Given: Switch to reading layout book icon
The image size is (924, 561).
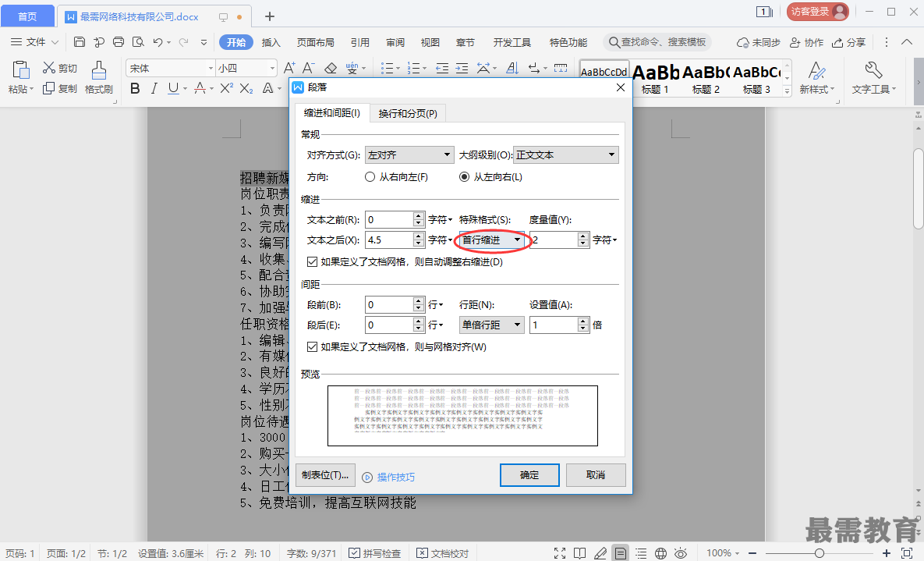Looking at the screenshot, I should coord(580,552).
